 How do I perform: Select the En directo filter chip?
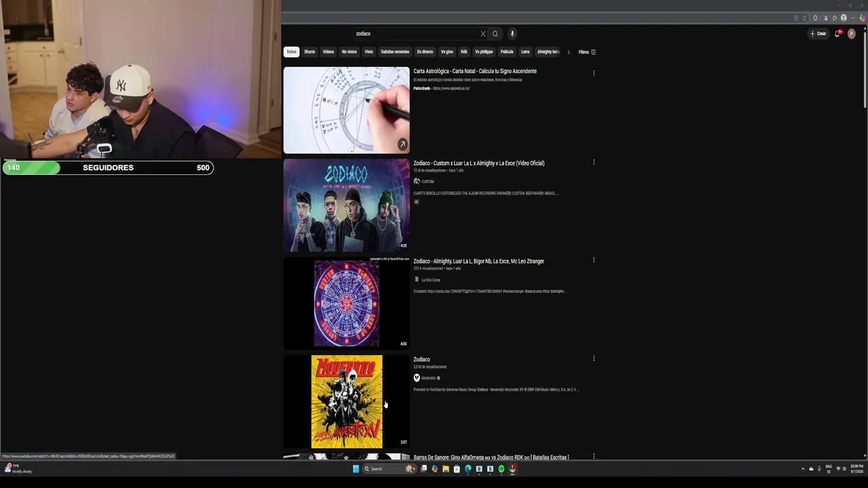tap(425, 52)
